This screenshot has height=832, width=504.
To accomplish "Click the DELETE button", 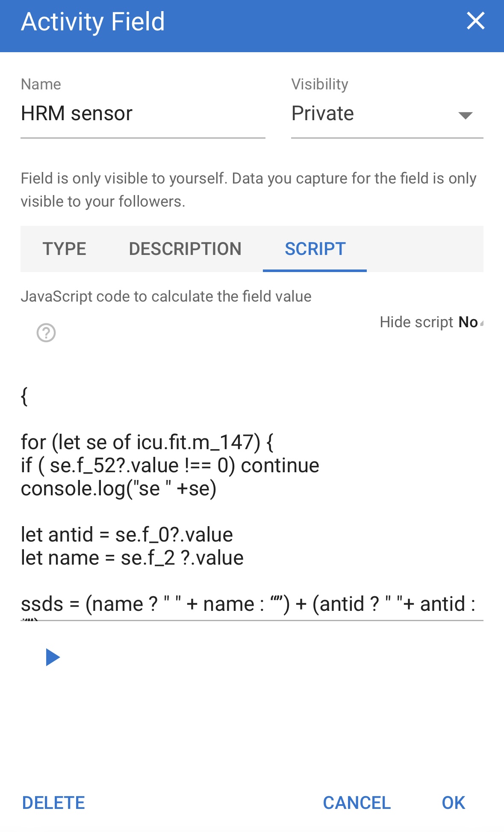I will (x=54, y=803).
